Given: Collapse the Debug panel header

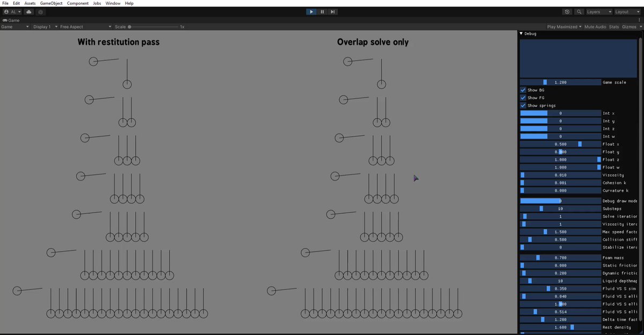Looking at the screenshot, I should [520, 33].
